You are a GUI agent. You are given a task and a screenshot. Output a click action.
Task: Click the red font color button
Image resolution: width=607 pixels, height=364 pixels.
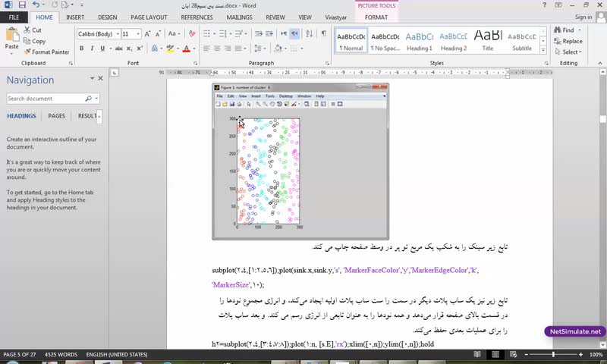tap(186, 49)
